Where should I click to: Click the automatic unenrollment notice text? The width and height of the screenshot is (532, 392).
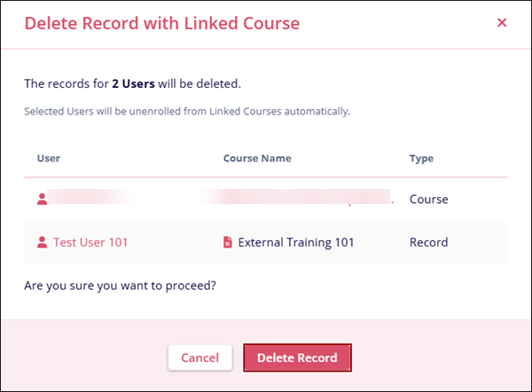point(188,112)
